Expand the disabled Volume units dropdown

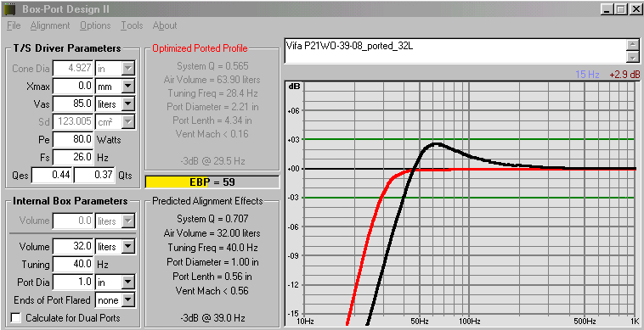129,221
